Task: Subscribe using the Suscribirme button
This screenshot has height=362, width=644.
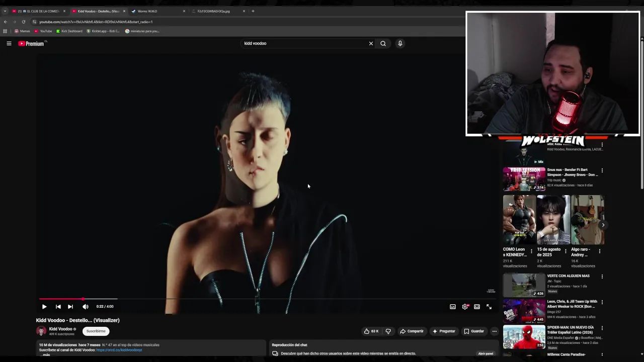Action: coord(96,331)
